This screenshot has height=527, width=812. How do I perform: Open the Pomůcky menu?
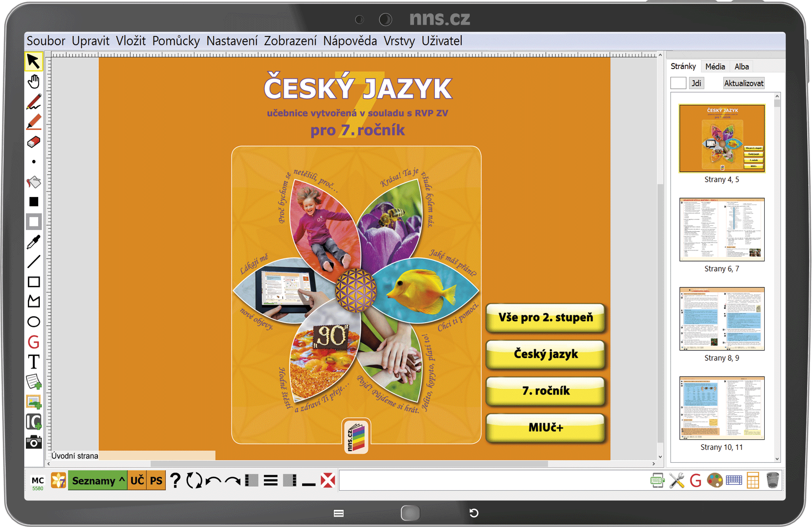coord(176,41)
